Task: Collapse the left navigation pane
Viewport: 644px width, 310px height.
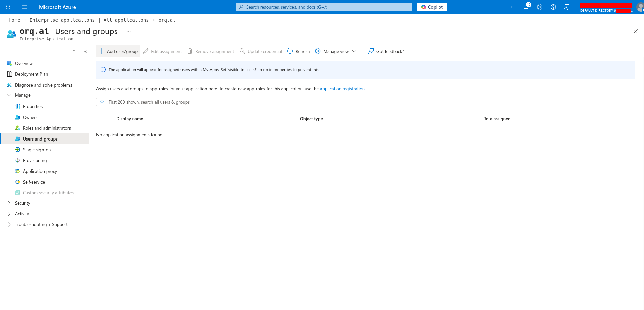Action: point(85,51)
